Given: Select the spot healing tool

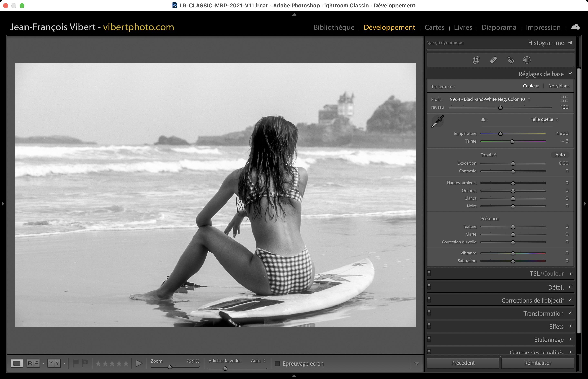Looking at the screenshot, I should (493, 60).
